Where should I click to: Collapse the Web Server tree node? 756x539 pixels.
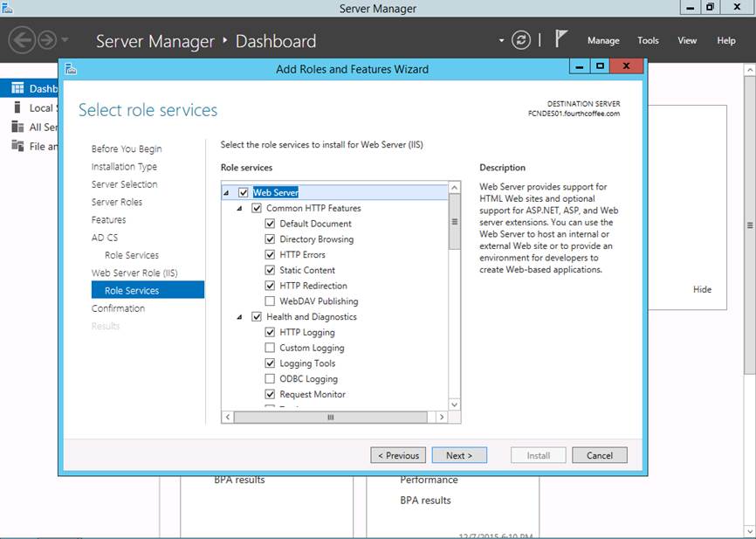[228, 193]
